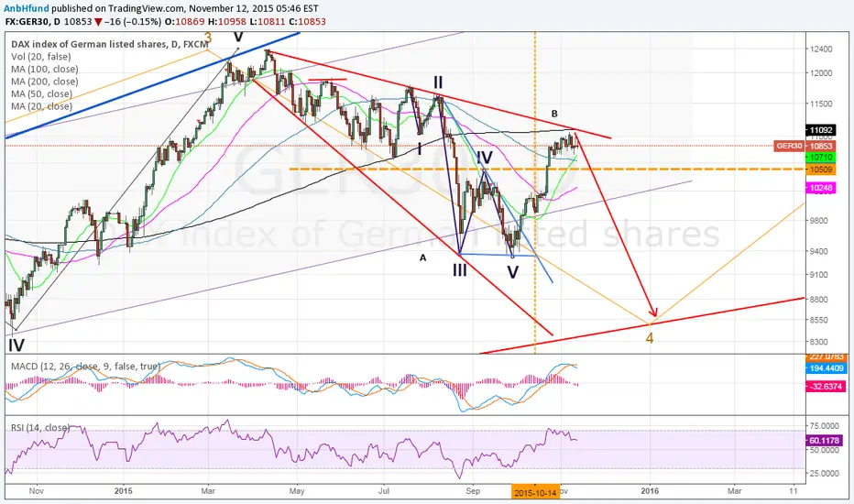
Task: Click the 9400 price axis label
Action: click(x=821, y=251)
